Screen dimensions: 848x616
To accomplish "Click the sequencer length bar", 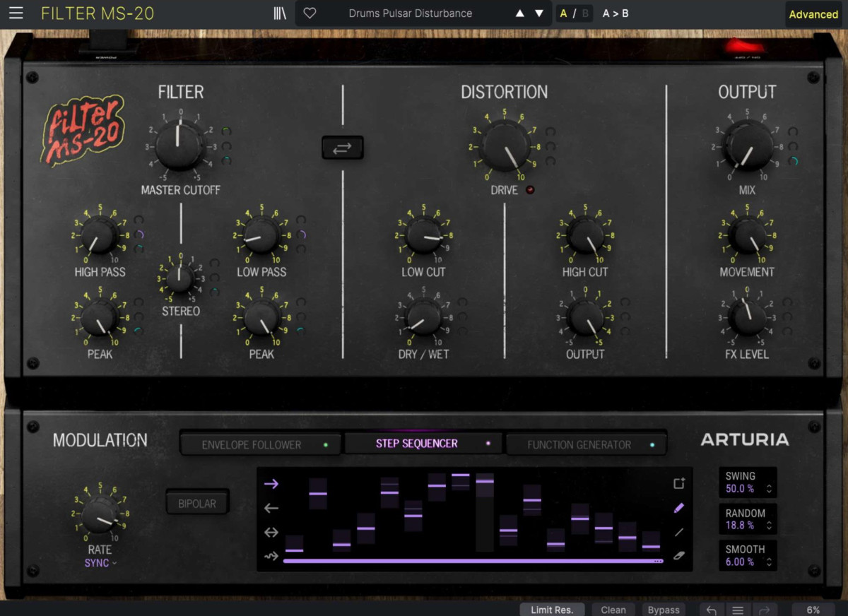I will click(x=473, y=561).
